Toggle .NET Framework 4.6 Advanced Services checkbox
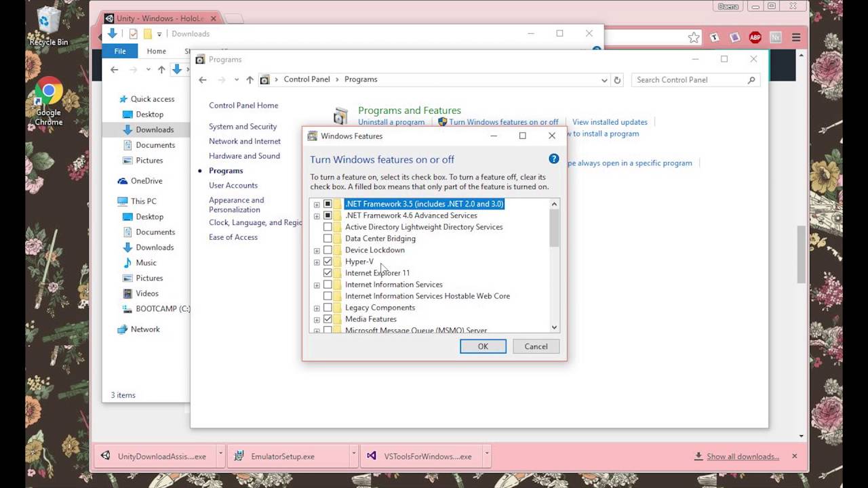The width and height of the screenshot is (868, 488). [328, 216]
